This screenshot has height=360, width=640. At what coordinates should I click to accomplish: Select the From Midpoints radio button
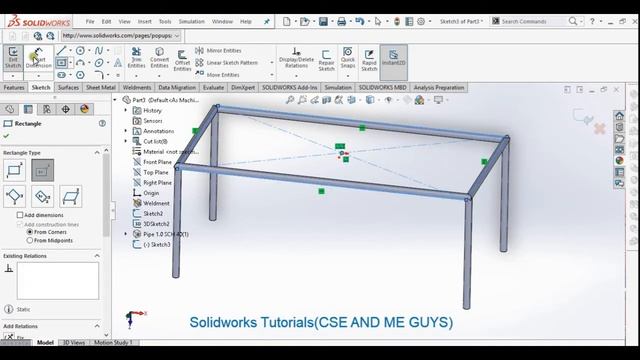[29, 240]
